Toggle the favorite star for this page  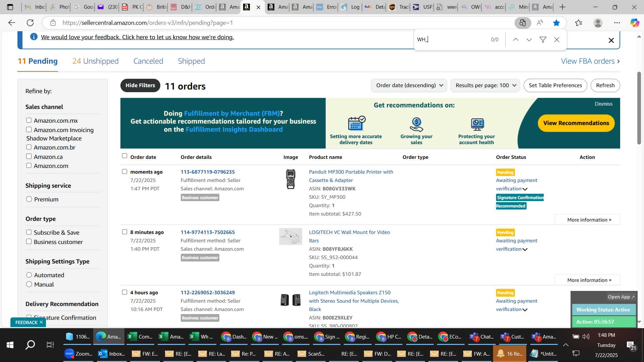pos(556,23)
